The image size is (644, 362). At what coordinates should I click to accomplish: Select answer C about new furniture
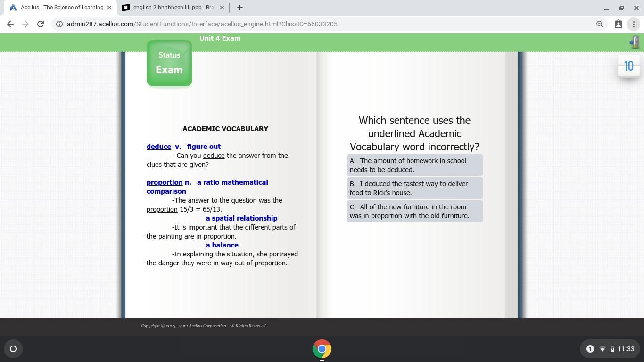(x=415, y=212)
